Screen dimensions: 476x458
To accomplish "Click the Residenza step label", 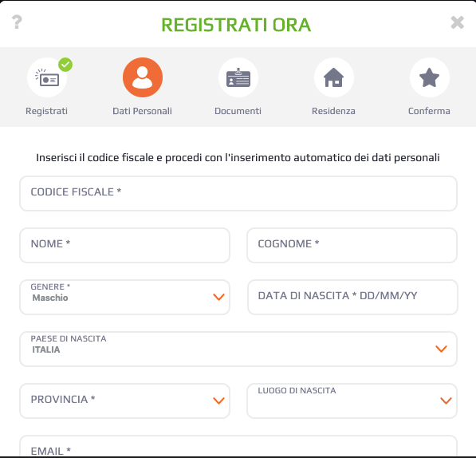I will coord(333,111).
